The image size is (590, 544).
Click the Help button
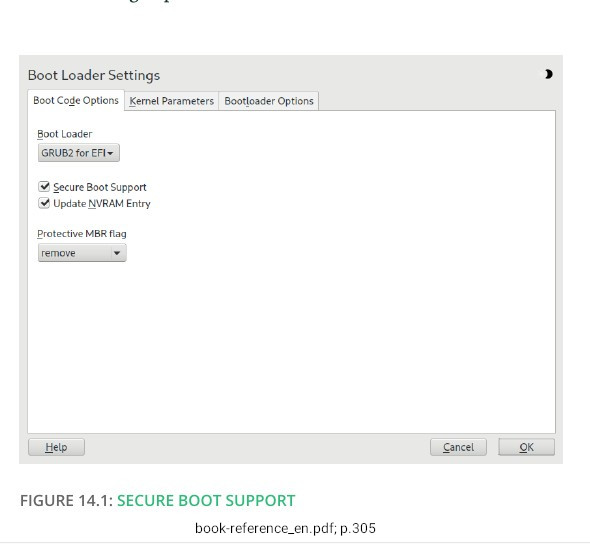(56, 447)
